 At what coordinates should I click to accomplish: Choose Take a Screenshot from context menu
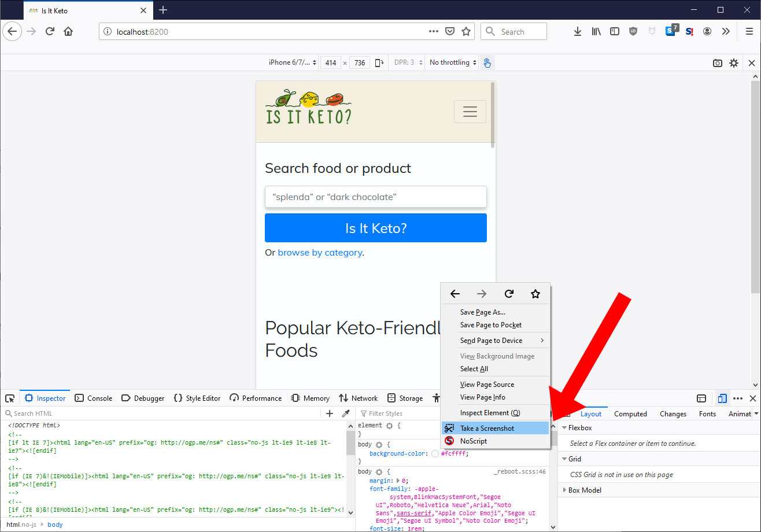tap(495, 428)
